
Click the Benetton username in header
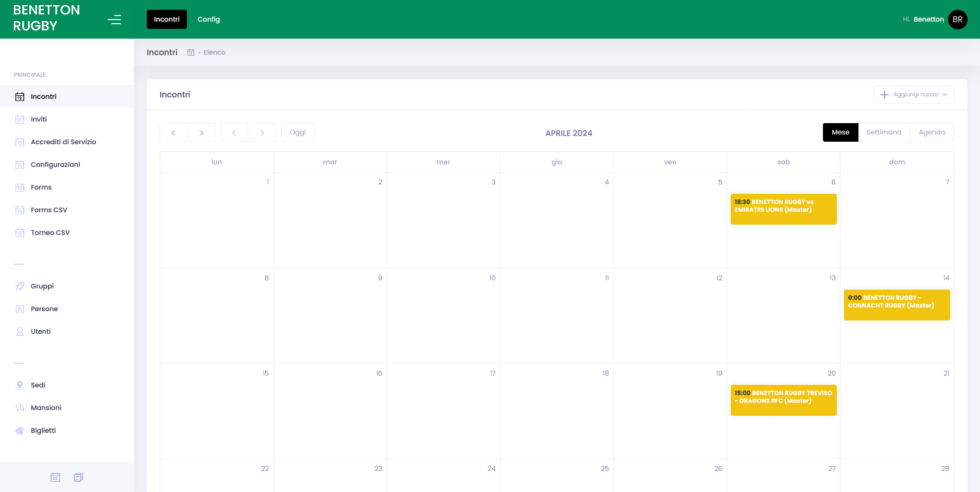click(929, 20)
